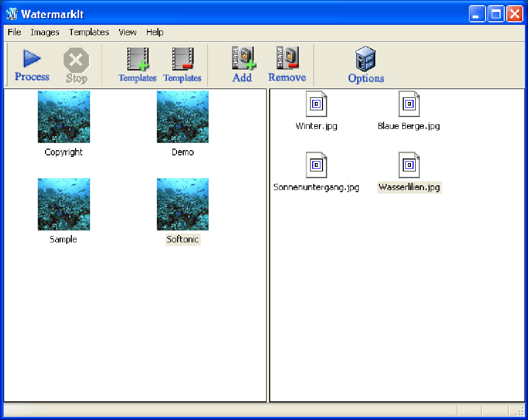The width and height of the screenshot is (528, 420).
Task: Open the File menu
Action: click(x=14, y=32)
